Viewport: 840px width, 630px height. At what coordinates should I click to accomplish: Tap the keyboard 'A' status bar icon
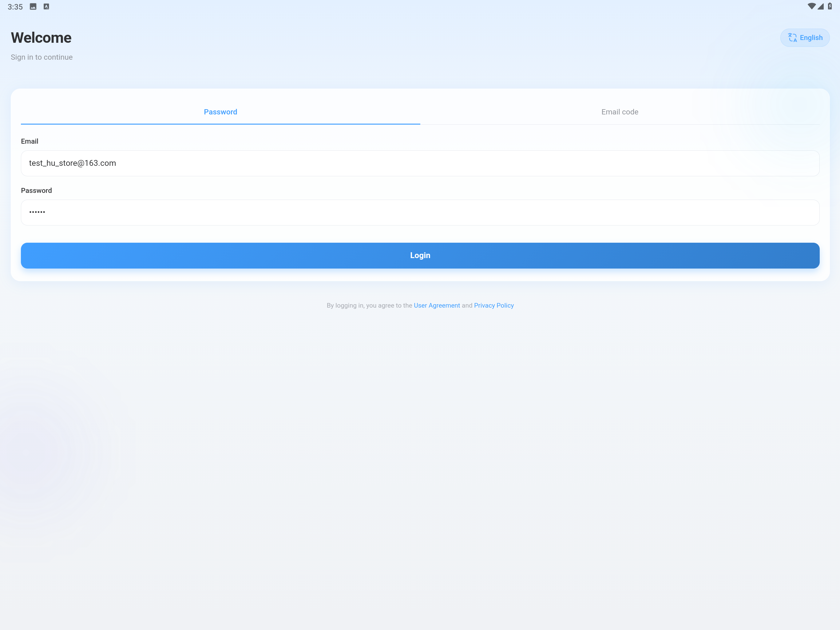[46, 6]
